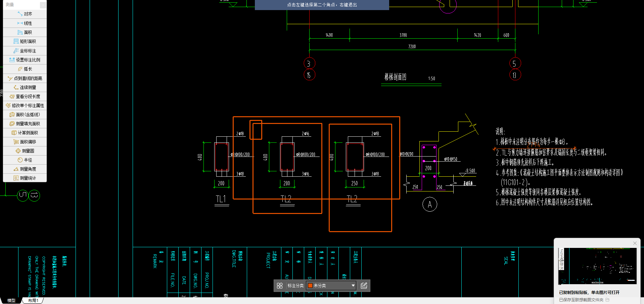The image size is (644, 304).
Task: Activate the 坐标标注 coordinate annotation tool
Action: (x=25, y=51)
